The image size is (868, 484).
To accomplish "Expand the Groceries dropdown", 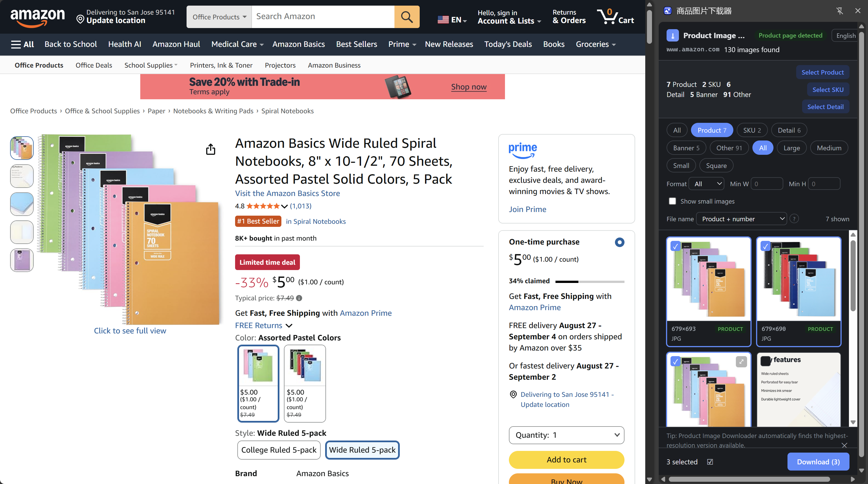I will (x=595, y=44).
